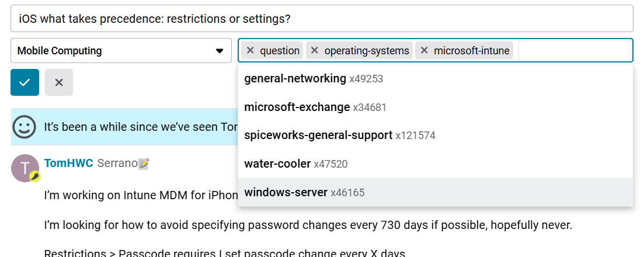This screenshot has height=257, width=644.
Task: Focus the tag search input
Action: [572, 51]
